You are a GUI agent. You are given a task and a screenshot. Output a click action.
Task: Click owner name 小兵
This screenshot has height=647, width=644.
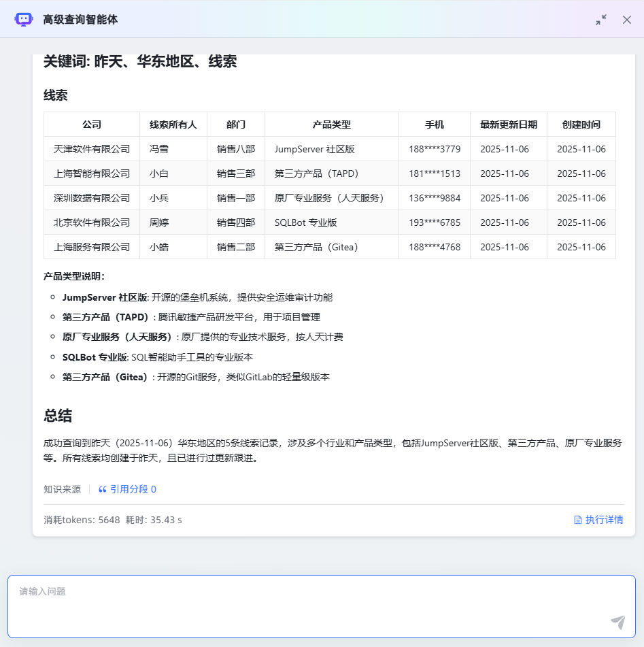tap(159, 198)
